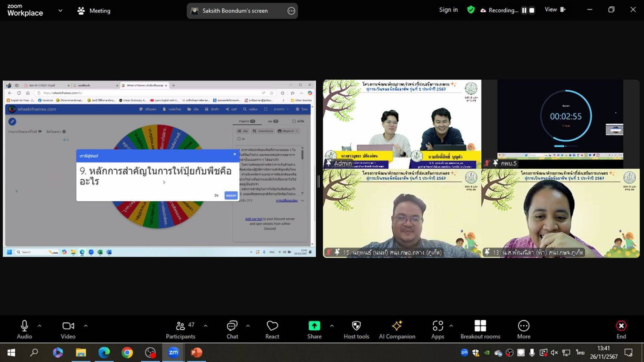644x362 pixels.
Task: Click the pin icon on 15. นฤพนธ์ tile
Action: tap(337, 252)
